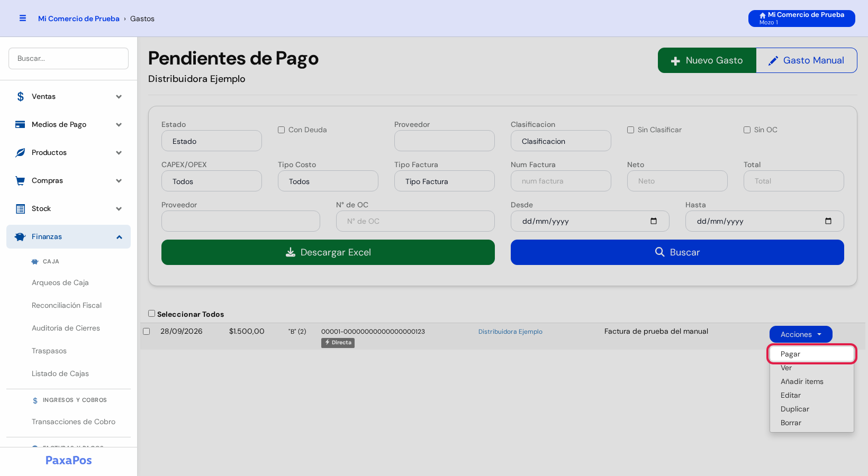
Task: Open Distribuidora Ejemplo supplier link
Action: pyautogui.click(x=510, y=332)
